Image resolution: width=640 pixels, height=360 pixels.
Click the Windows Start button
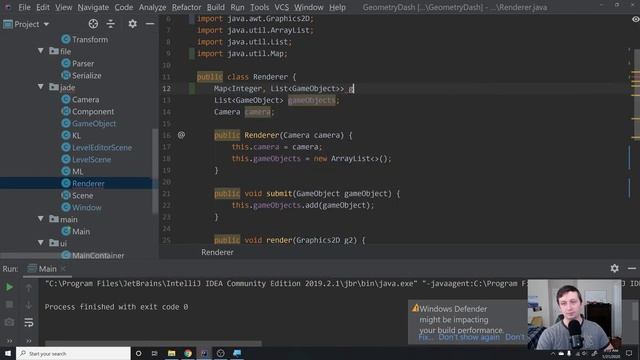8,353
